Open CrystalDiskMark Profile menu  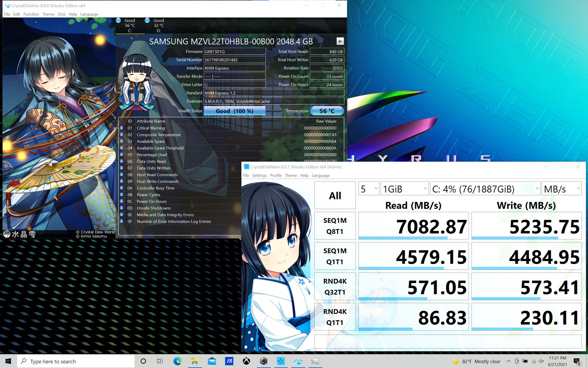click(276, 175)
